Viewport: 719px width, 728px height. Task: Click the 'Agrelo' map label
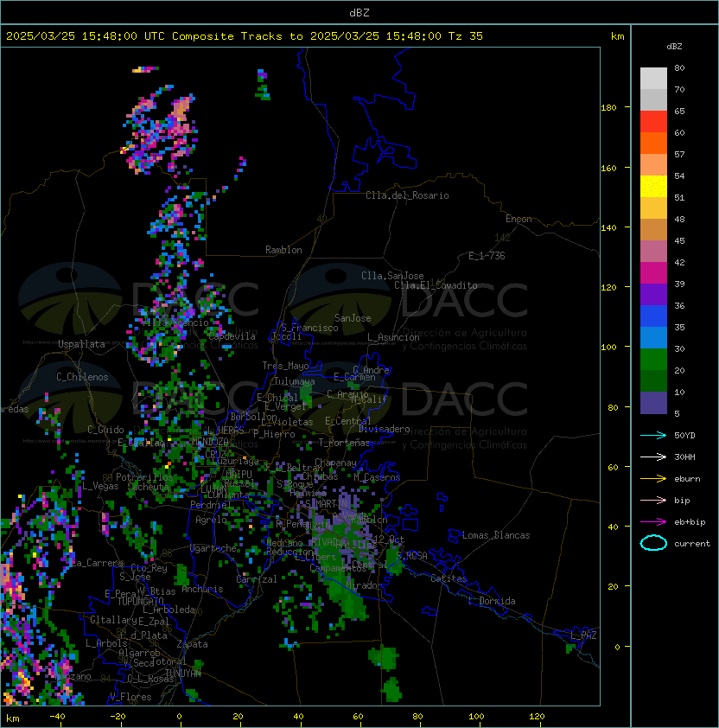pyautogui.click(x=211, y=520)
